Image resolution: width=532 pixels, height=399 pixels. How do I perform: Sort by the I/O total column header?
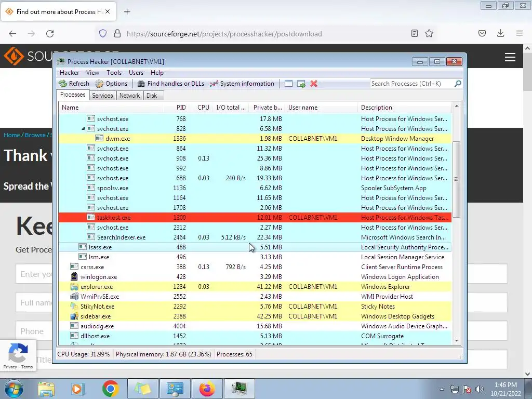(231, 107)
